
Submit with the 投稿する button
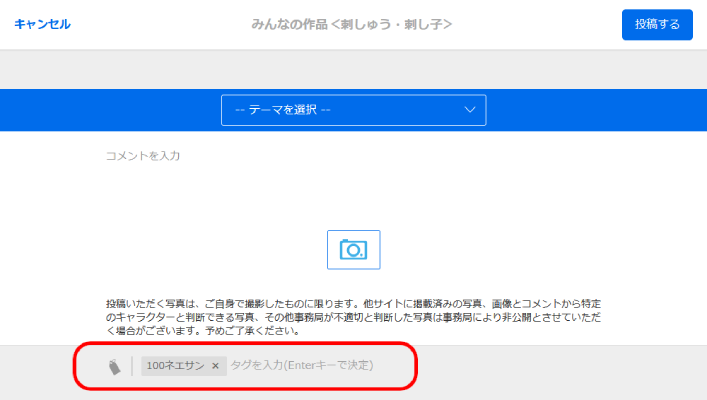pyautogui.click(x=657, y=24)
